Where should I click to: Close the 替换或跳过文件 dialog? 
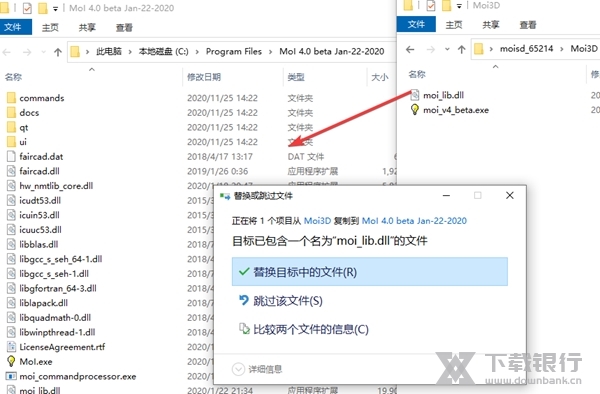(x=509, y=195)
